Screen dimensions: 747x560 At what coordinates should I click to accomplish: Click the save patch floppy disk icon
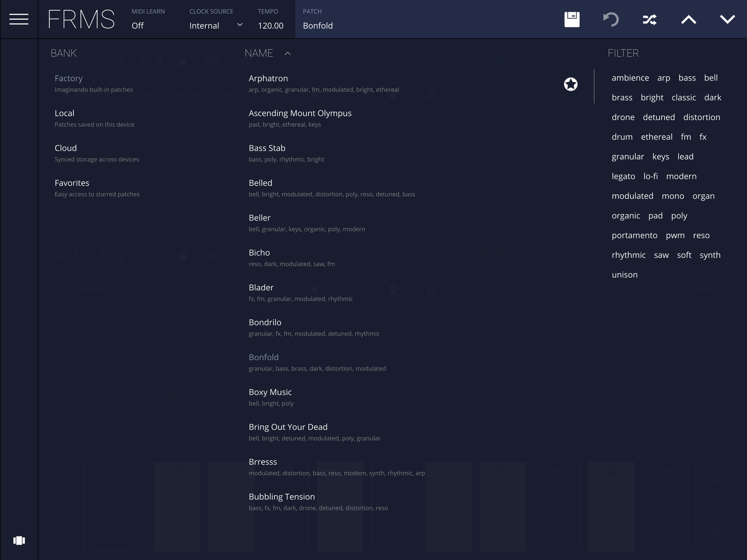572,19
